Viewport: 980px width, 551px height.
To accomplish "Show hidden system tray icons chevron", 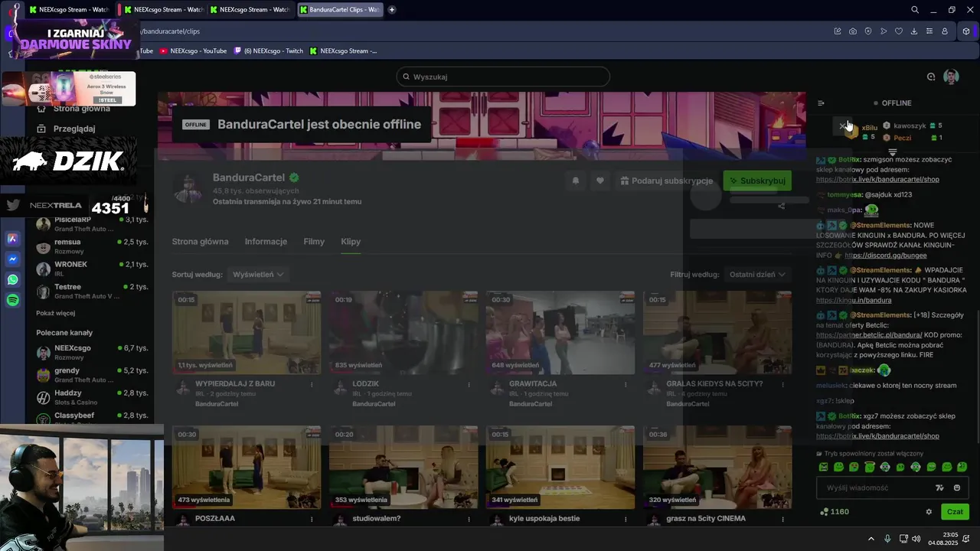I will (x=871, y=539).
